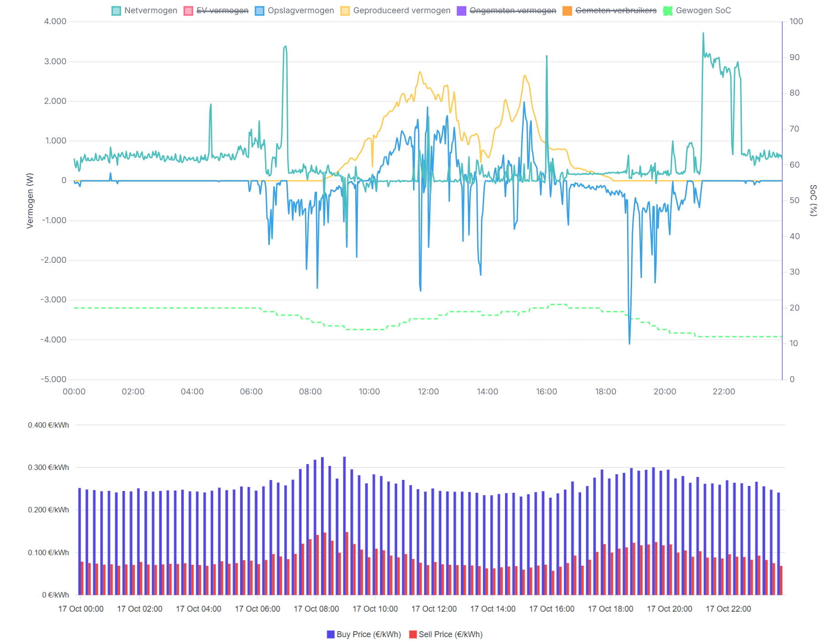Click the red Sell Price swatch
This screenshot has width=832, height=644.
click(413, 634)
